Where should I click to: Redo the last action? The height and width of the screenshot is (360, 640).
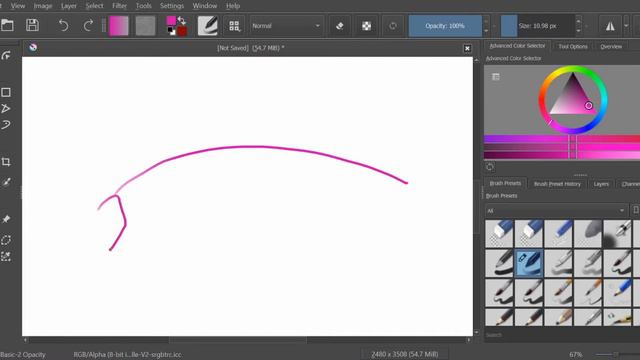[x=88, y=25]
